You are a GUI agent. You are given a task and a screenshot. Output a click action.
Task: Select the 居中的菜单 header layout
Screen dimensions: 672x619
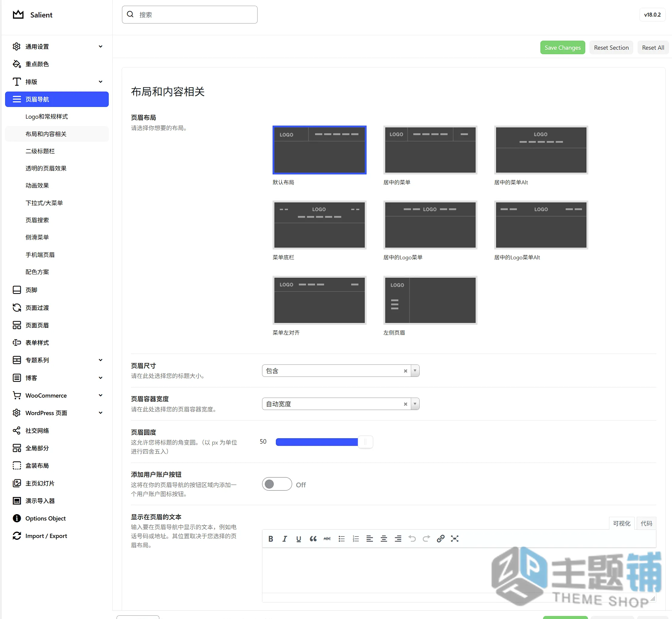click(x=430, y=150)
